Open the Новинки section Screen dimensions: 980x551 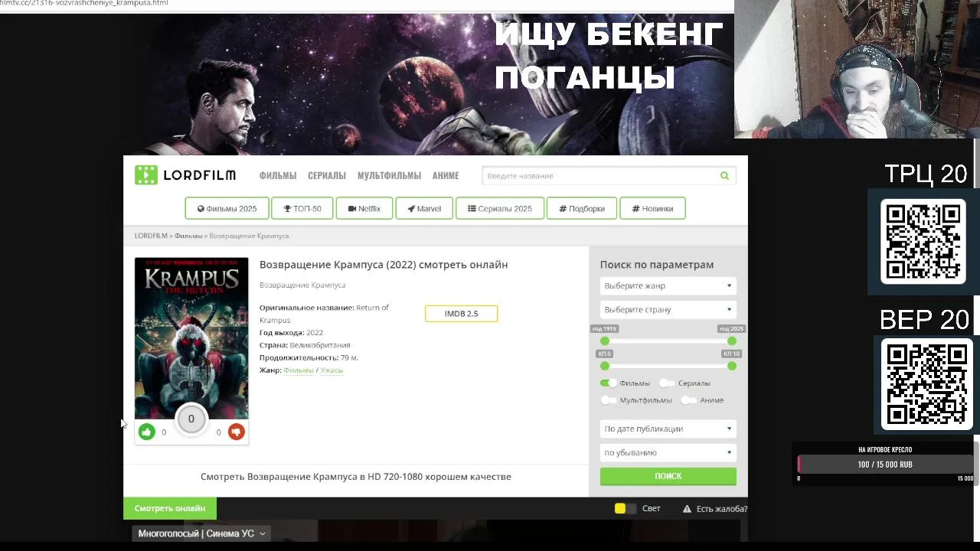(652, 208)
